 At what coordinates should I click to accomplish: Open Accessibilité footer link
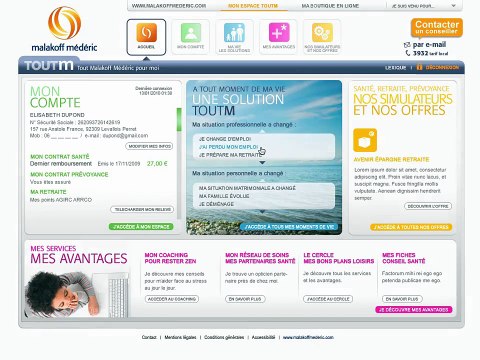(x=263, y=337)
